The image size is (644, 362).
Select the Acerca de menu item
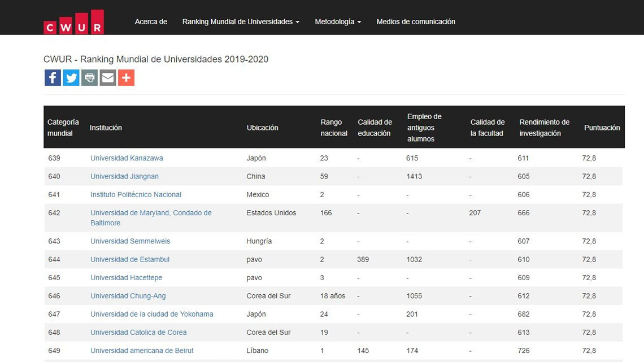pos(151,21)
